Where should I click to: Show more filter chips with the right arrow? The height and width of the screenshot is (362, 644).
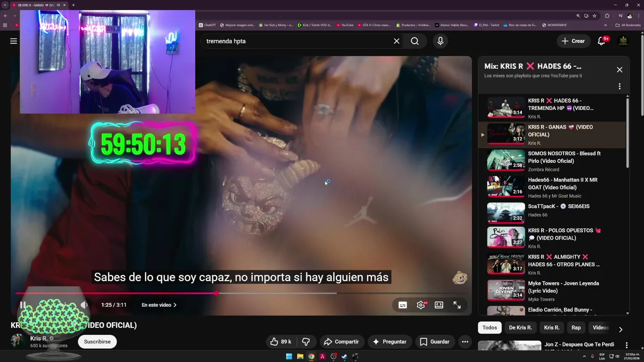pyautogui.click(x=620, y=329)
